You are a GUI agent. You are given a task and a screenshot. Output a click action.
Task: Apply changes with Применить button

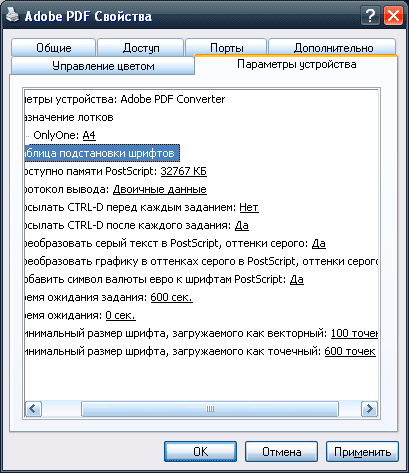click(362, 452)
